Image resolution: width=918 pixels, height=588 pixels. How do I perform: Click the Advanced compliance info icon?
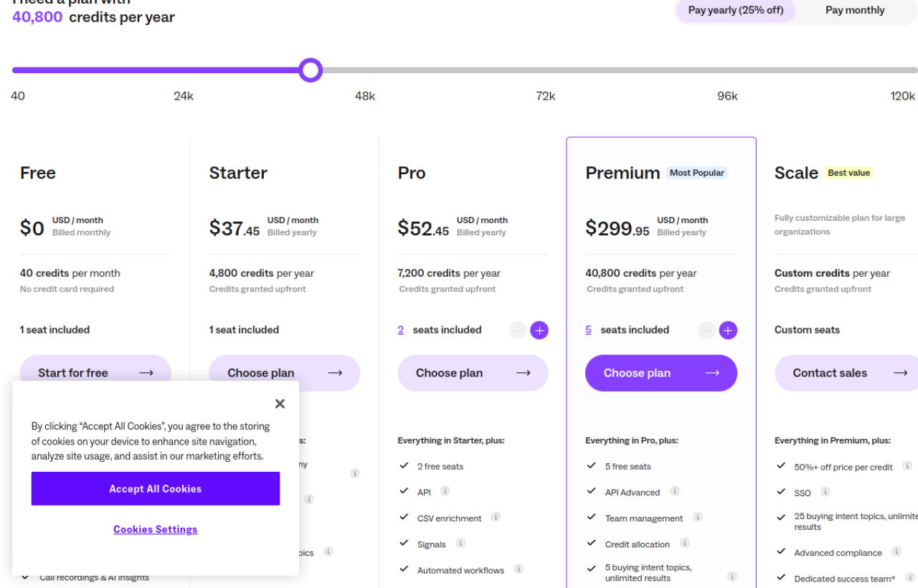click(x=896, y=552)
